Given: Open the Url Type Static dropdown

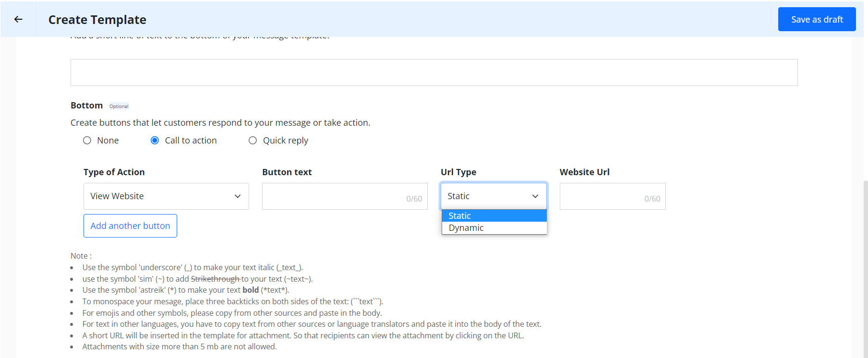Looking at the screenshot, I should [x=494, y=196].
